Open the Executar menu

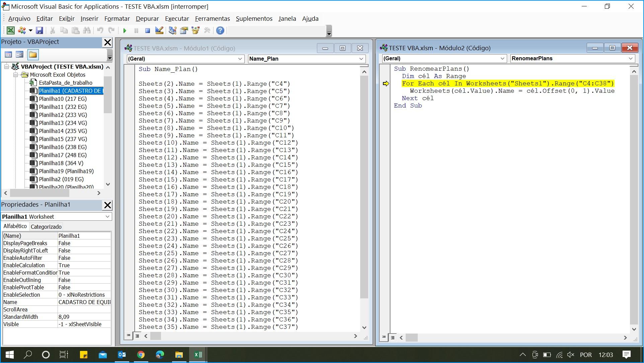(177, 19)
